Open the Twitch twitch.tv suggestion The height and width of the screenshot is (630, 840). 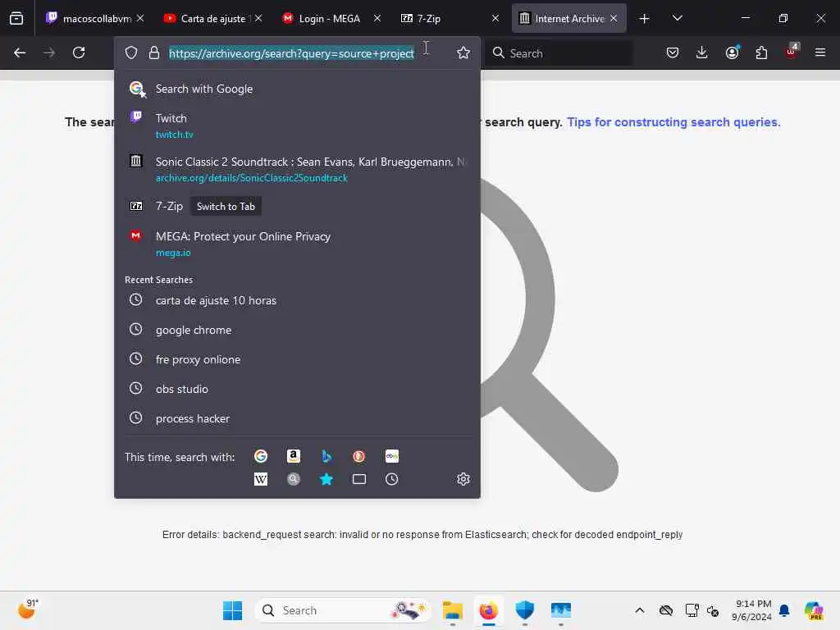297,126
